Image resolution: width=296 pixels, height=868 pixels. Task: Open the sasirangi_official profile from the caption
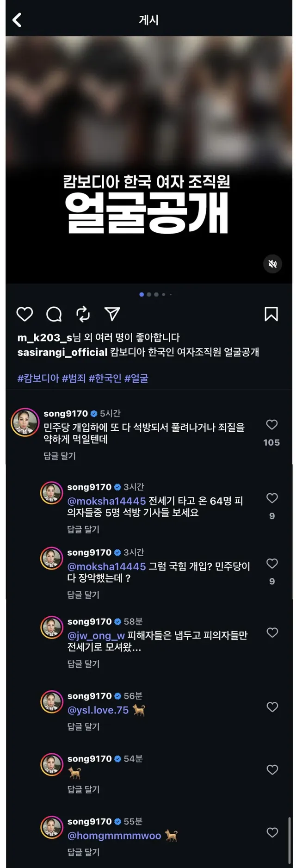tap(62, 352)
